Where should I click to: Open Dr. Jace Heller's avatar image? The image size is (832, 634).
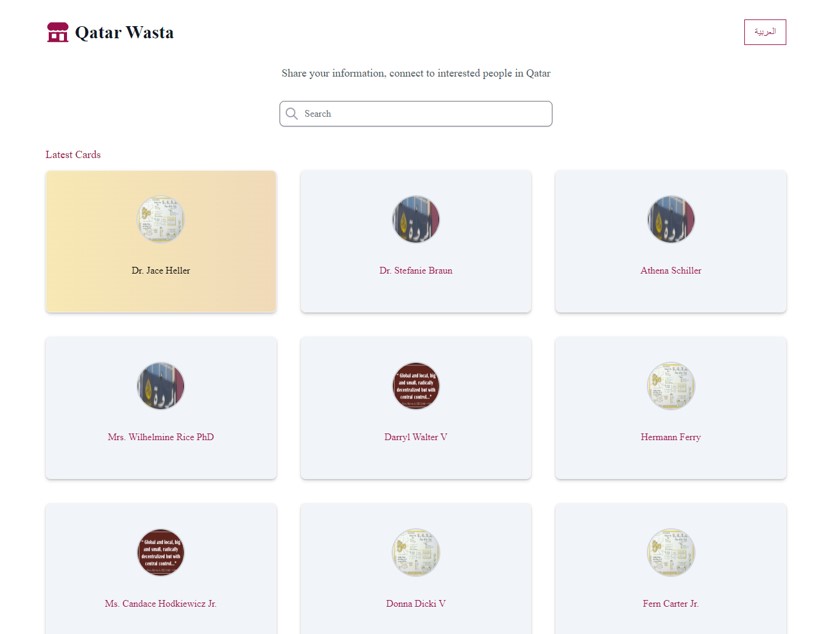coord(161,219)
